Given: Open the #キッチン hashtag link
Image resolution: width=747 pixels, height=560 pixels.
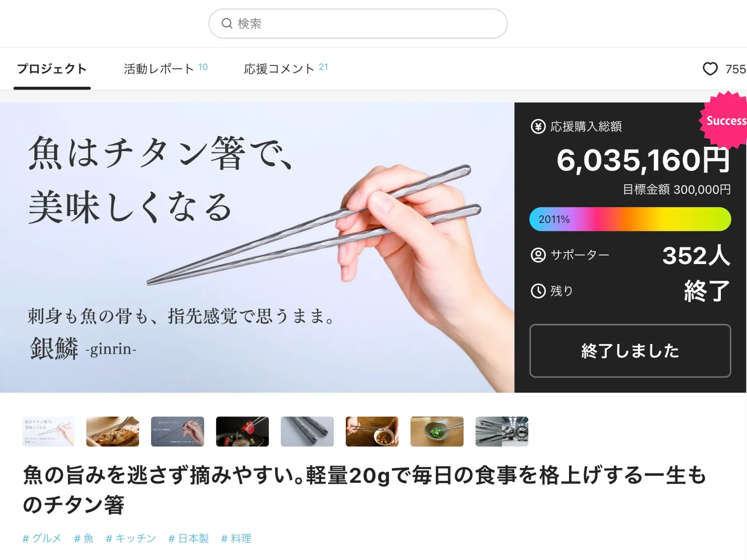Looking at the screenshot, I should click(x=131, y=538).
